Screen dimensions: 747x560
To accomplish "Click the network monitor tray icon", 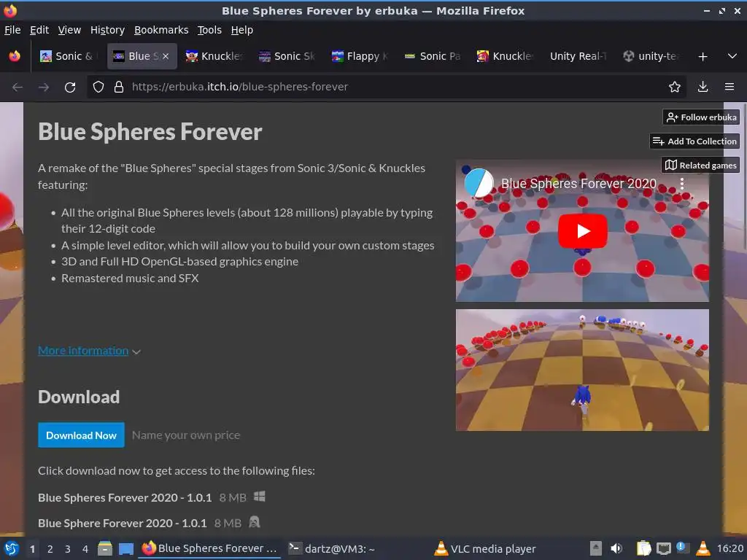I will (663, 548).
